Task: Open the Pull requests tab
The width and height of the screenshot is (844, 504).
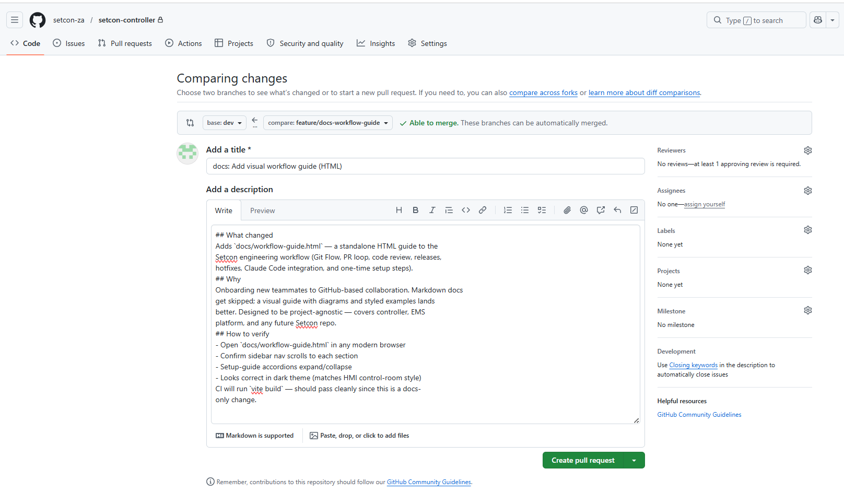Action: 125,43
